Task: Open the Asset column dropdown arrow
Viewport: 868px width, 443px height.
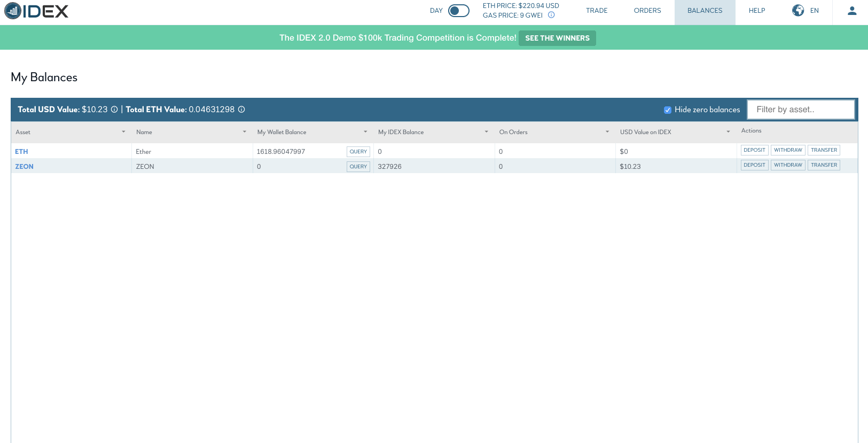Action: tap(123, 132)
